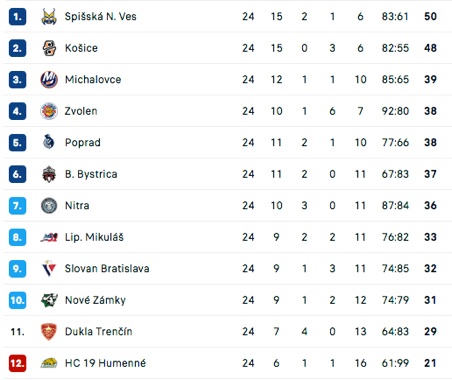Open the Michalovce club logo
This screenshot has height=380, width=452.
click(49, 80)
